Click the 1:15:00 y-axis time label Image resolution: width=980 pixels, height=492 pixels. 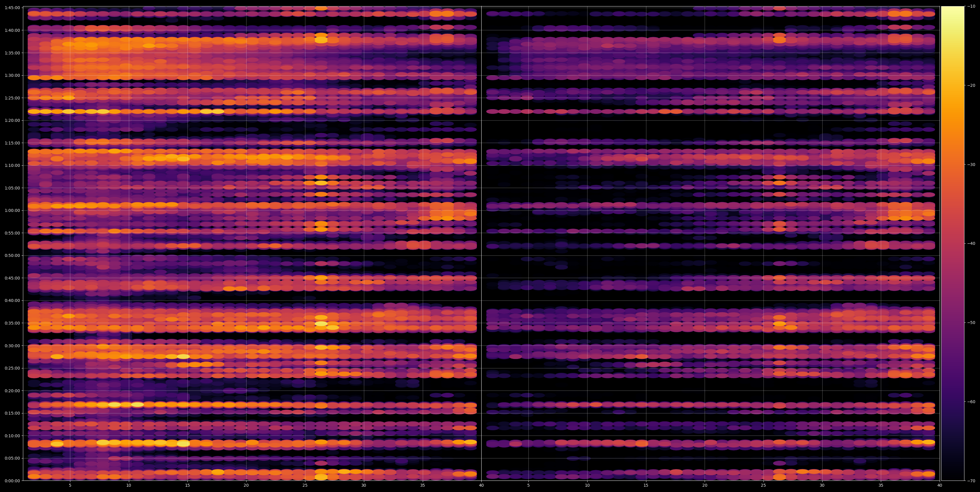(12, 143)
